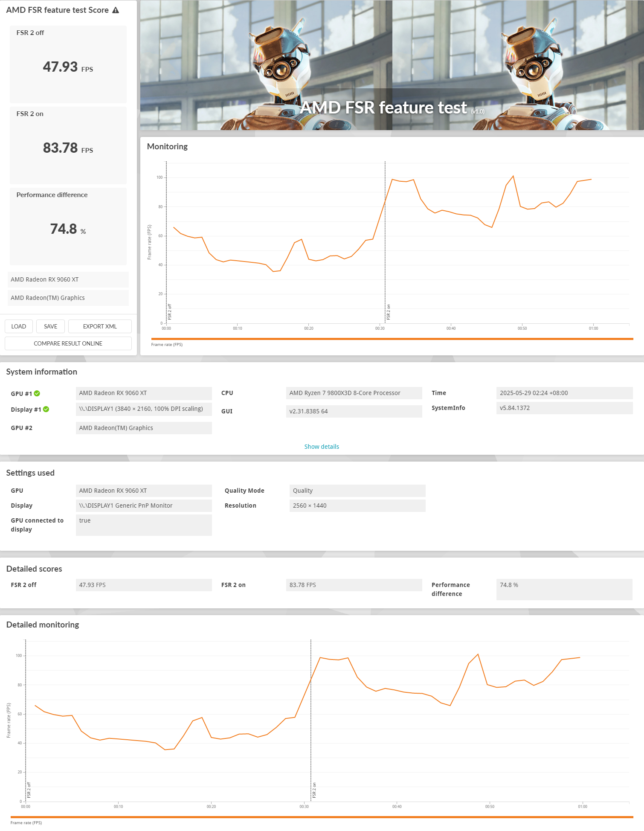Click the GPU connected to display value true
644x831 pixels.
144,525
